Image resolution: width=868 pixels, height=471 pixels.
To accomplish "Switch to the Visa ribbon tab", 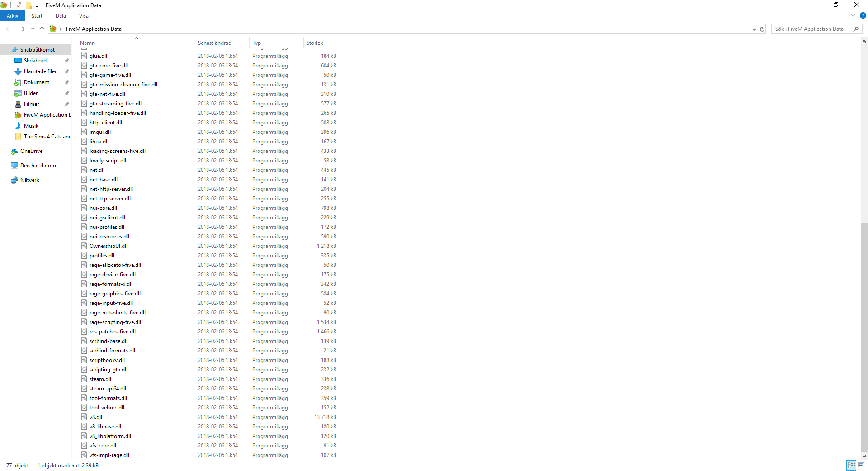I will [84, 16].
